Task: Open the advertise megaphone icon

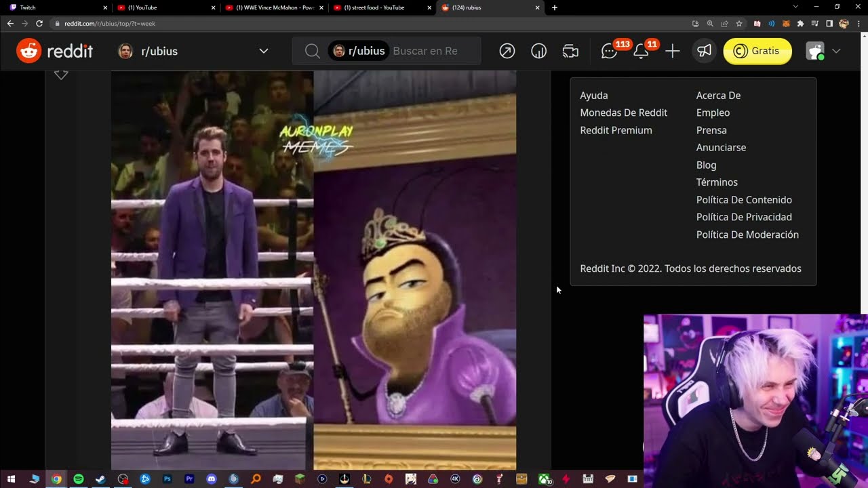Action: [705, 51]
